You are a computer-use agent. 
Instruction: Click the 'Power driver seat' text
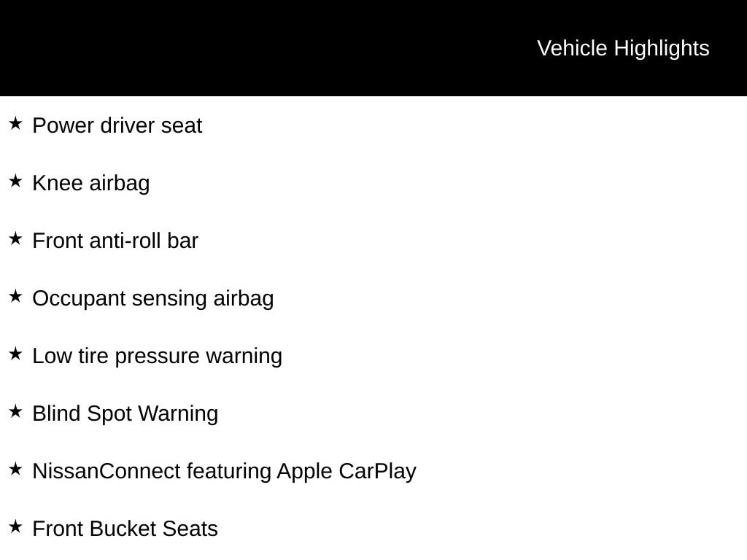tap(117, 125)
